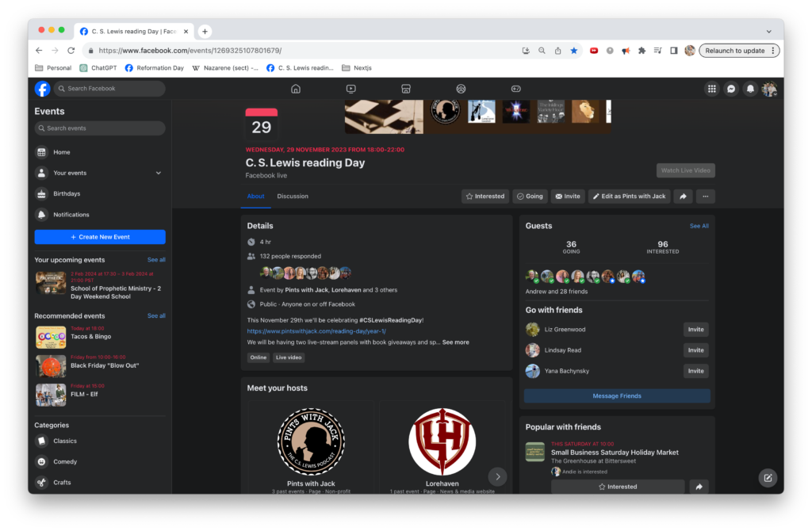Image resolution: width=812 pixels, height=531 pixels.
Task: Click See all for Recommended events
Action: click(156, 315)
